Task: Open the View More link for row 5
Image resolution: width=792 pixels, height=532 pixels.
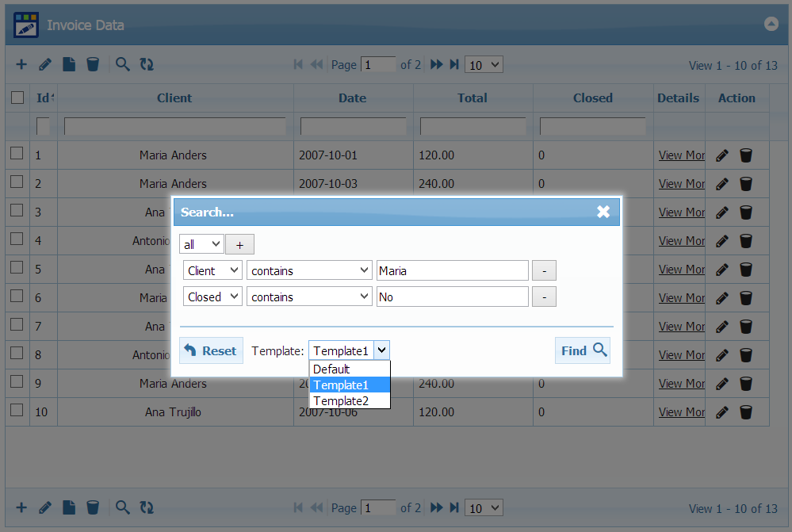Action: tap(680, 269)
